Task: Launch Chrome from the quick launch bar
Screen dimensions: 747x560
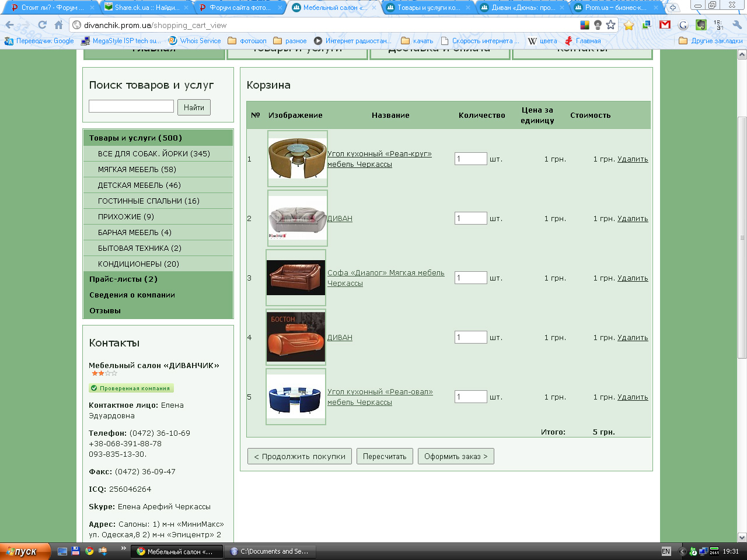Action: pos(89,551)
